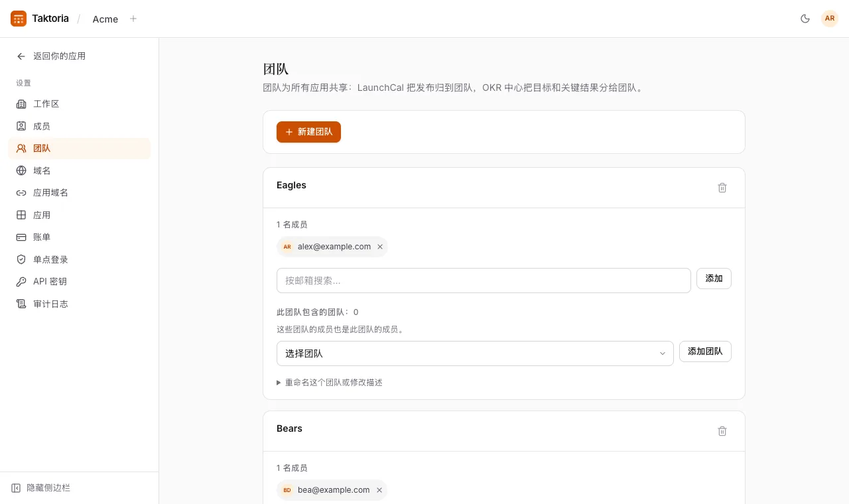This screenshot has height=504, width=849.
Task: Open 成员 settings in the sidebar
Action: 80,126
